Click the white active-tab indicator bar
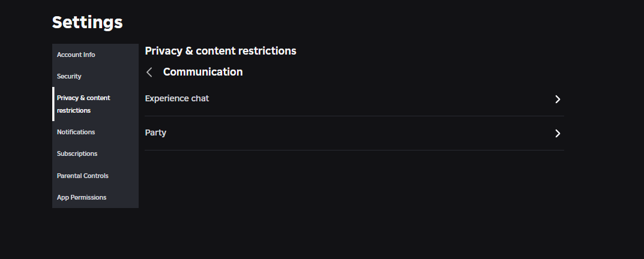This screenshot has width=644, height=259. (x=53, y=104)
